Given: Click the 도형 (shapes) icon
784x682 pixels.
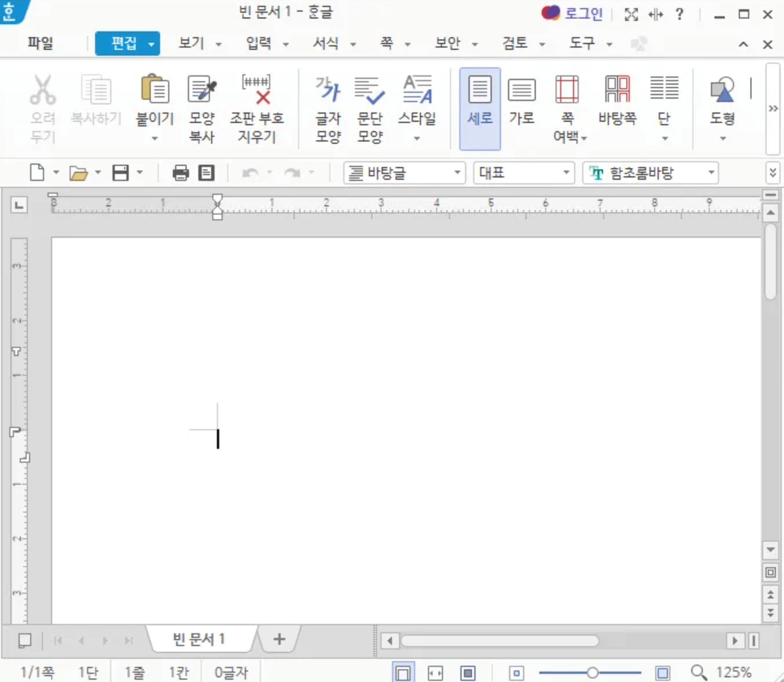Looking at the screenshot, I should [723, 89].
